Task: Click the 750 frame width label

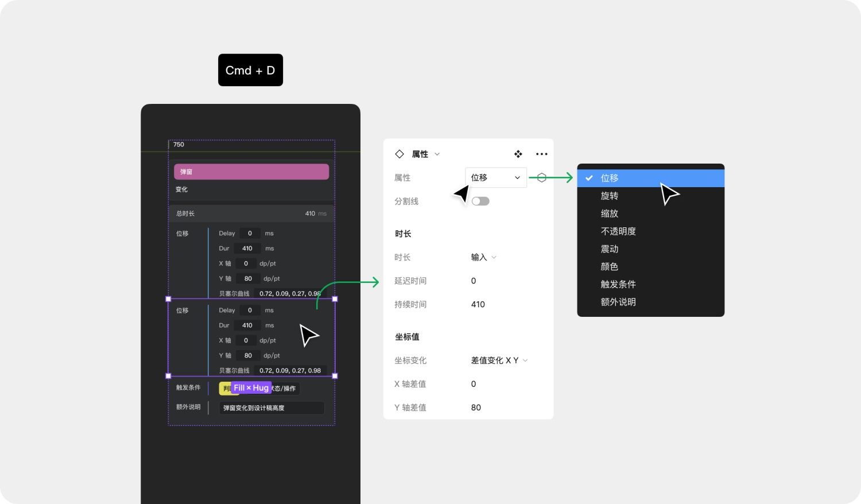Action: [179, 145]
